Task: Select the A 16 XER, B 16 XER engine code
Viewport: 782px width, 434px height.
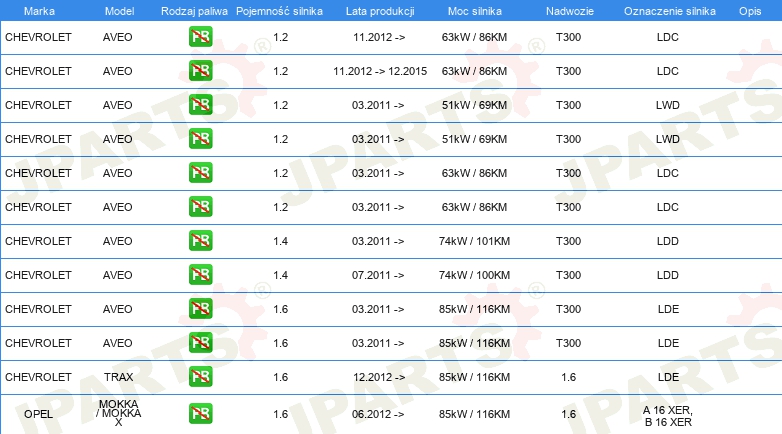Action: coord(668,416)
